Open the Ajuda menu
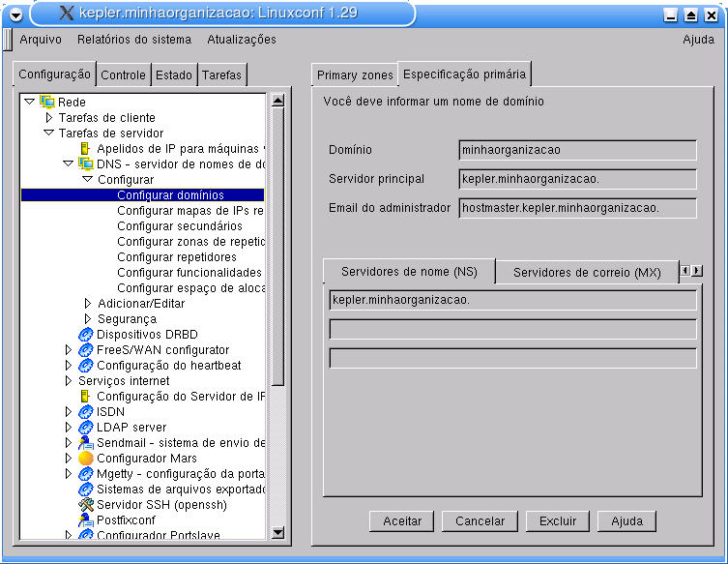The image size is (728, 564). point(698,40)
